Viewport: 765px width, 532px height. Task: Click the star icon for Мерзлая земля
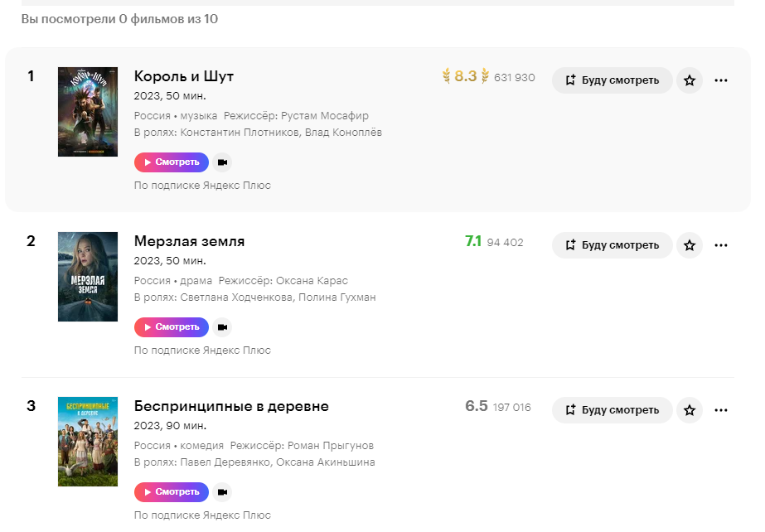point(690,245)
